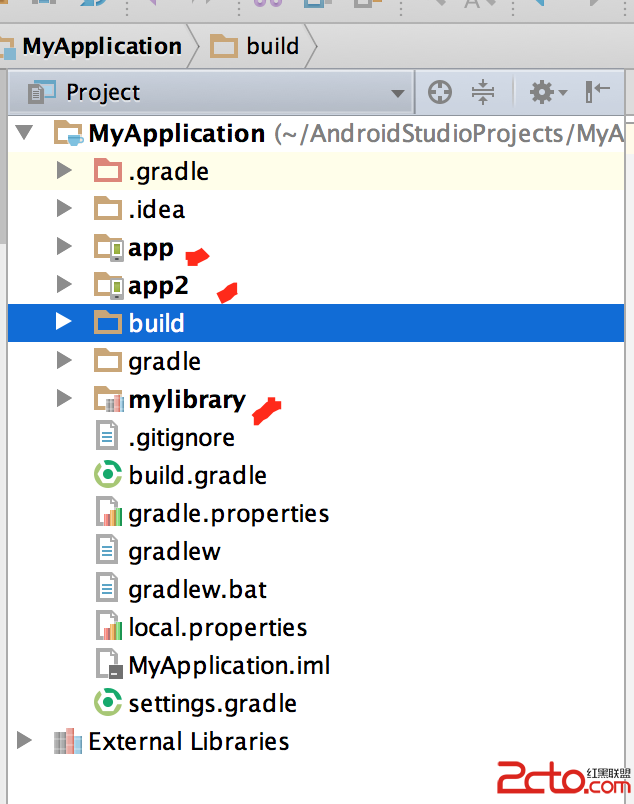Open the gear settings menu
634x804 pixels.
tap(546, 93)
